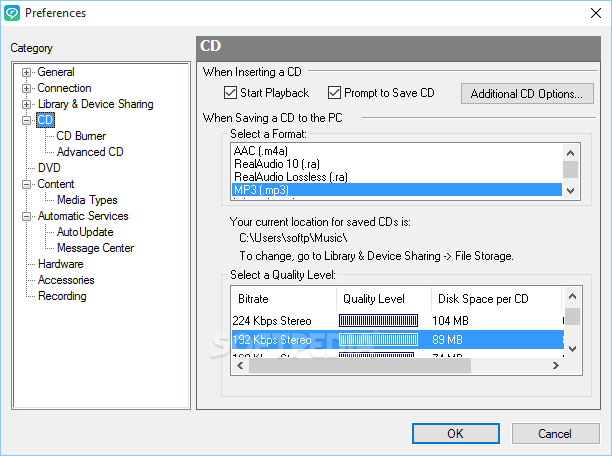
Task: Click Disk Space per CD column header
Action: 496,299
